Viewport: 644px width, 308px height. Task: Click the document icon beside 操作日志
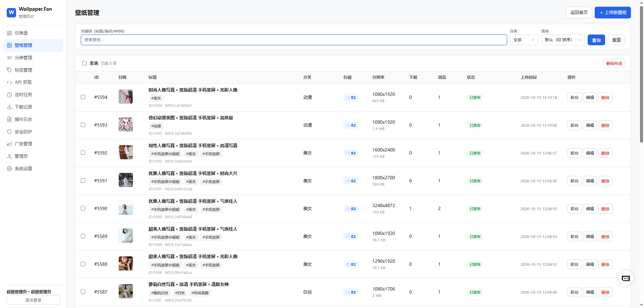[x=9, y=119]
